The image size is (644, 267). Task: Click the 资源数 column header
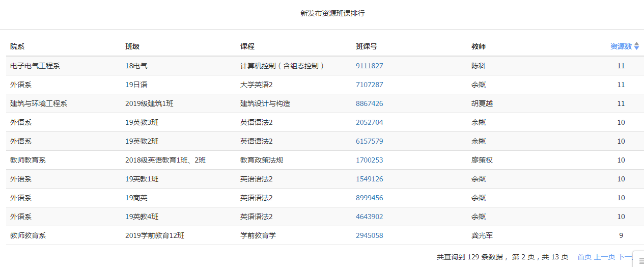(621, 46)
